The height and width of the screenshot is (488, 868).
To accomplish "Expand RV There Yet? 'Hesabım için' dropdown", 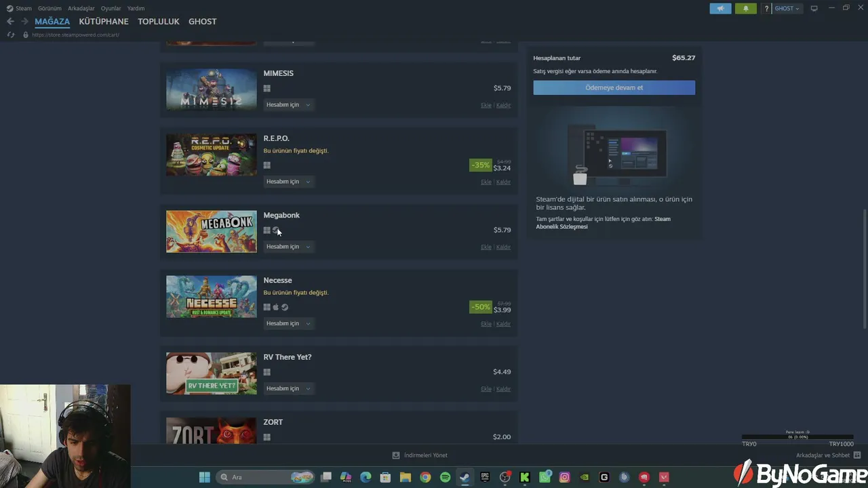I will coord(288,388).
